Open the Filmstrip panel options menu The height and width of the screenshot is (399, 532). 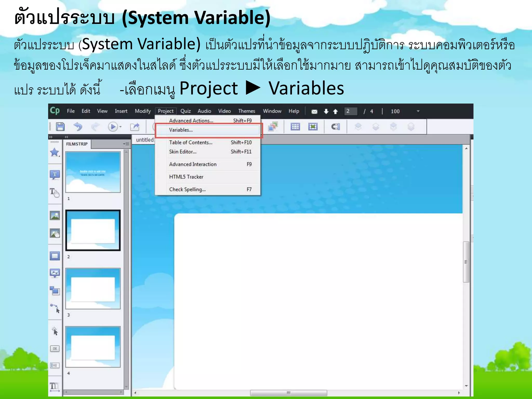126,144
